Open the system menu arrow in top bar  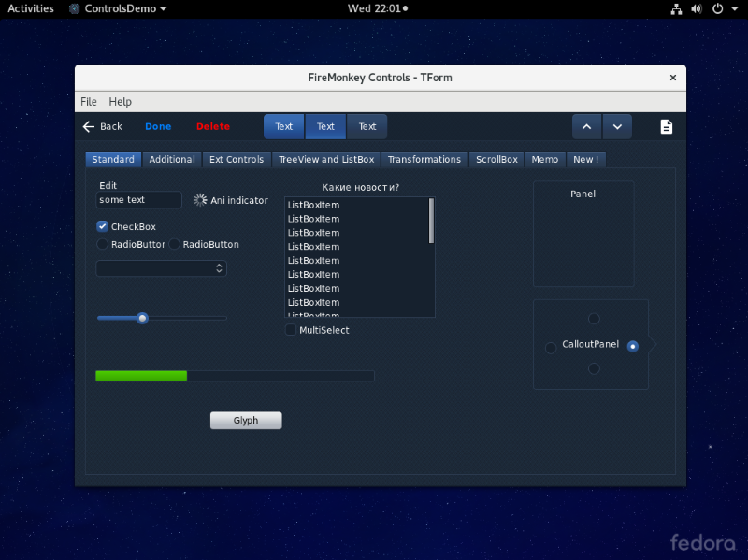(735, 9)
